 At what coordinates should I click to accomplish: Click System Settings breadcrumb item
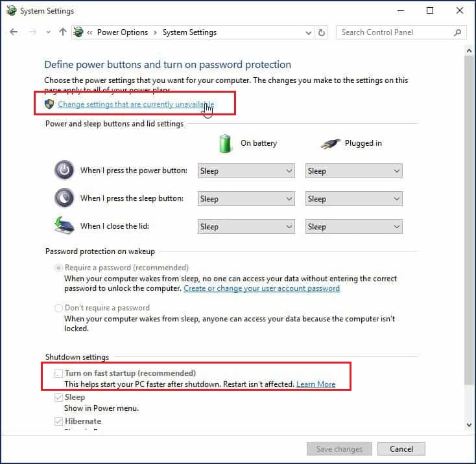(189, 32)
